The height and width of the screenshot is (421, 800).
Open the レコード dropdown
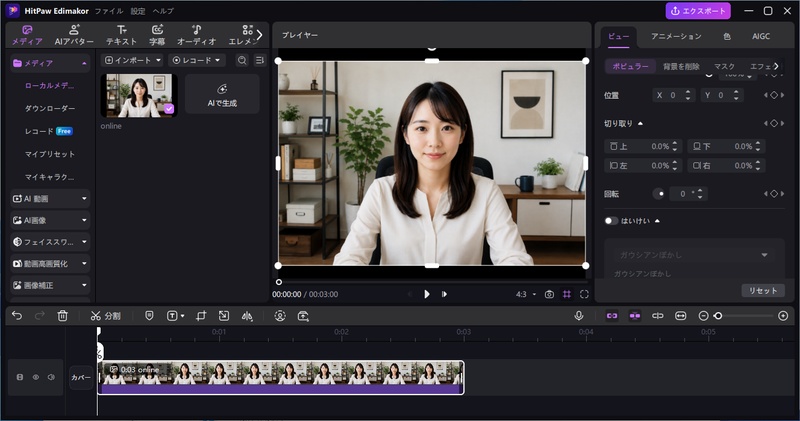point(197,60)
